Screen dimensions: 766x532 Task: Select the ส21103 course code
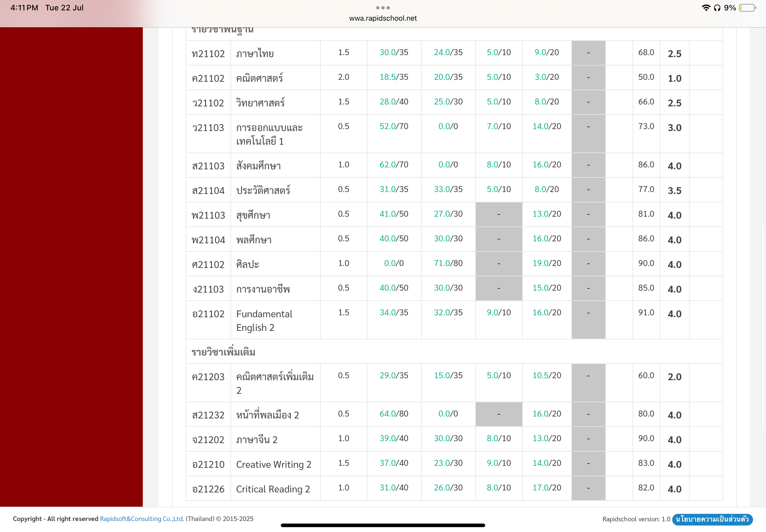[x=208, y=166]
